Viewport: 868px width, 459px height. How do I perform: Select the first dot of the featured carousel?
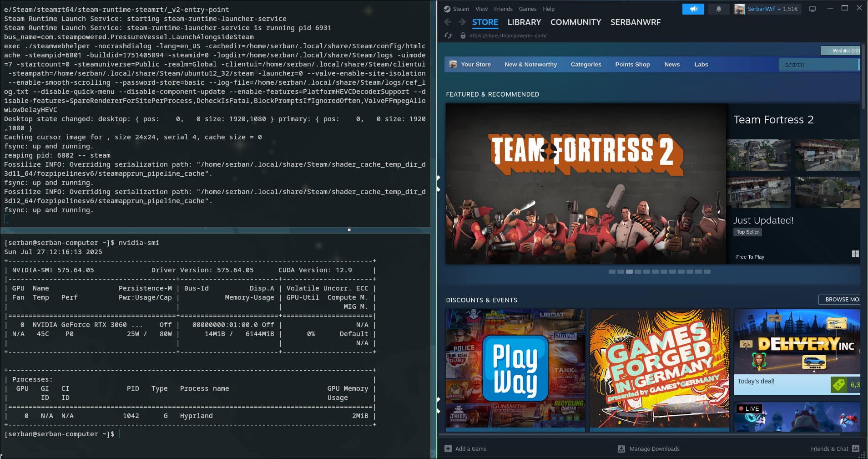point(612,271)
